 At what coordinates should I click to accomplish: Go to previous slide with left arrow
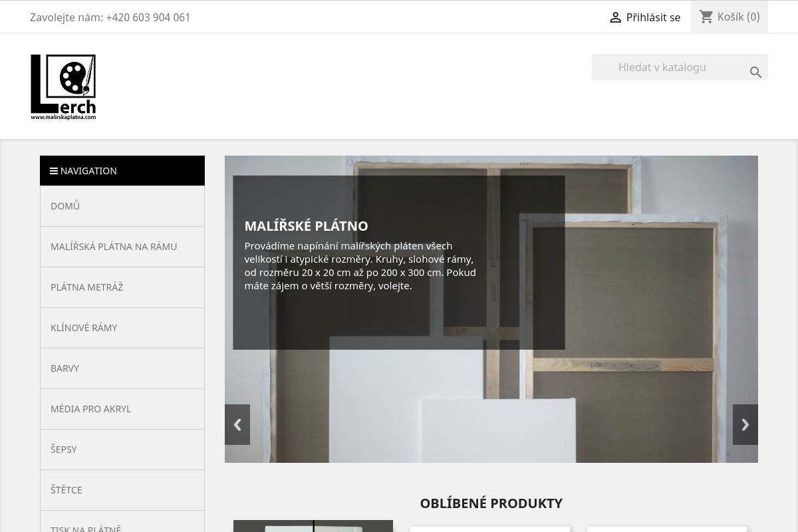tap(237, 424)
